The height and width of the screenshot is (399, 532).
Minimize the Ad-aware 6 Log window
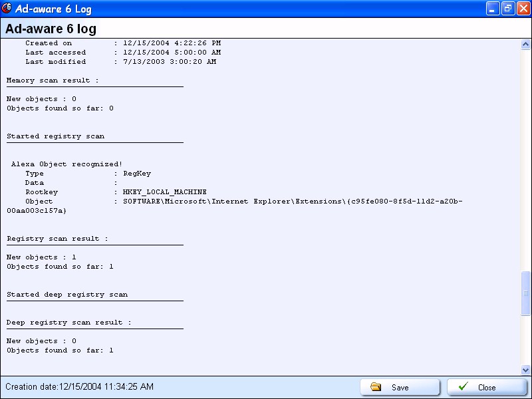493,9
